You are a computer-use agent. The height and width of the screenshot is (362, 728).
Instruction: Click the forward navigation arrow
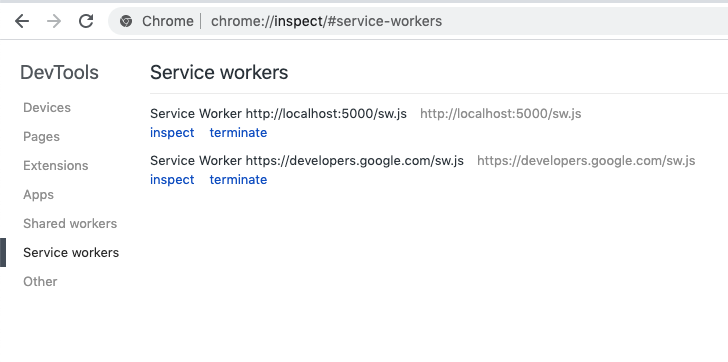pyautogui.click(x=54, y=21)
